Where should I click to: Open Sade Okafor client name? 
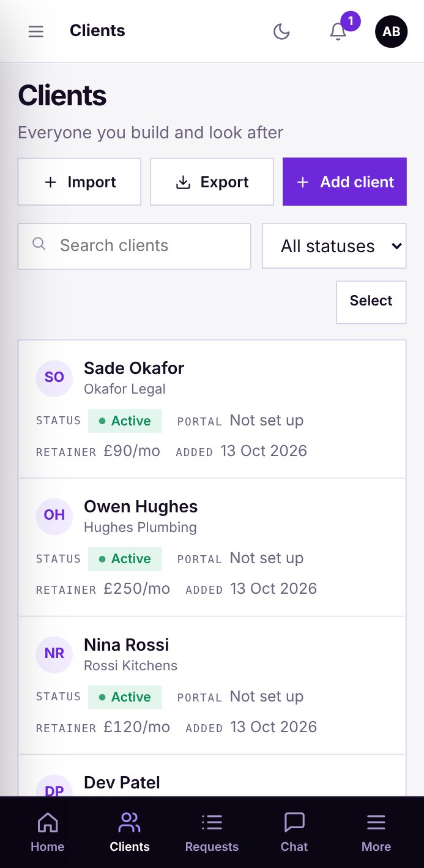coord(134,368)
